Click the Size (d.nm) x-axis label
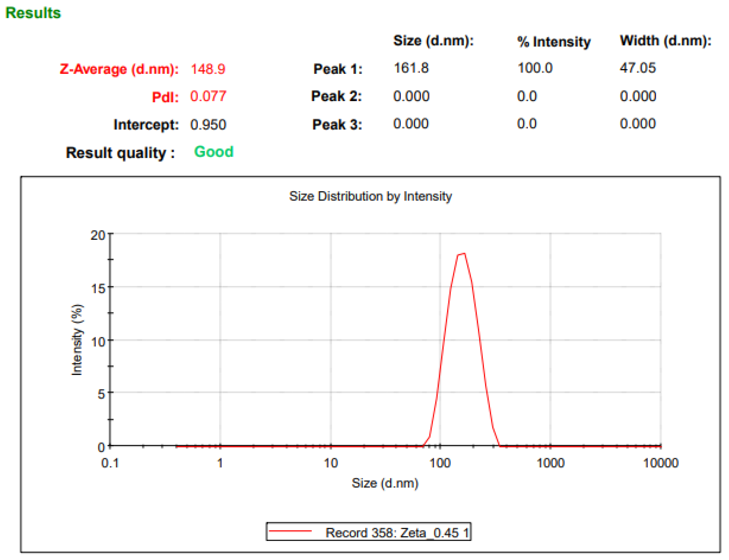 (x=385, y=483)
